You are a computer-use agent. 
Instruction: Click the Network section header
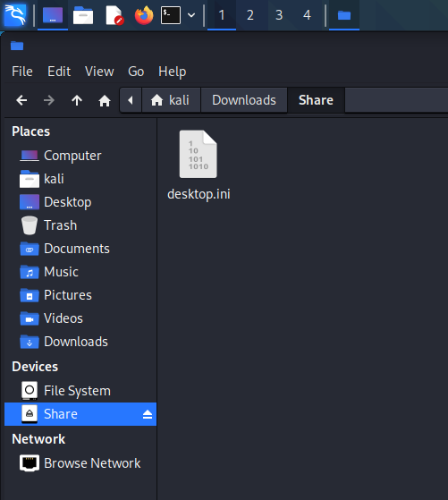[38, 439]
